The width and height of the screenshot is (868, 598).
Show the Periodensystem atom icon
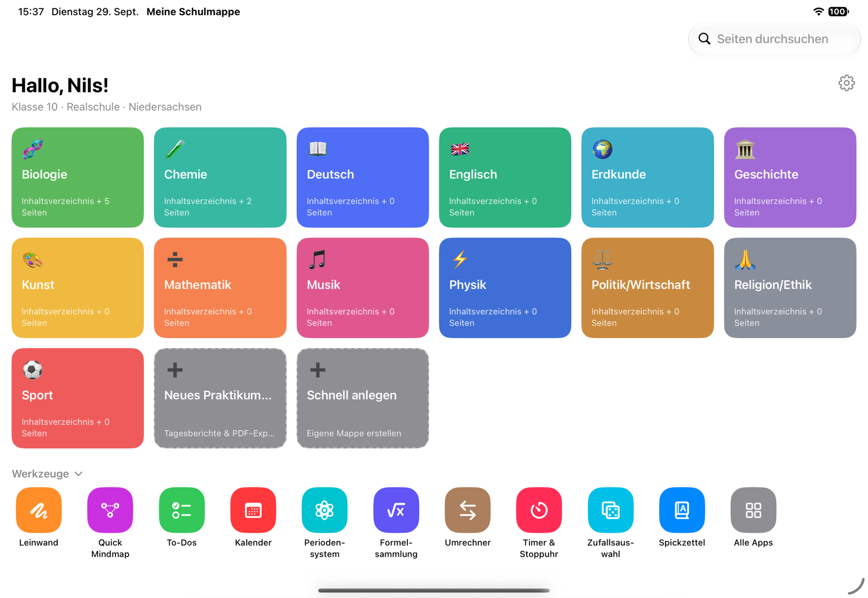point(324,510)
